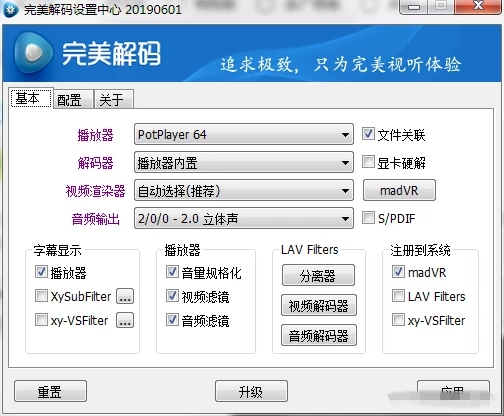Click the 应用 button
Screen dimensions: 504x416
[x=453, y=391]
